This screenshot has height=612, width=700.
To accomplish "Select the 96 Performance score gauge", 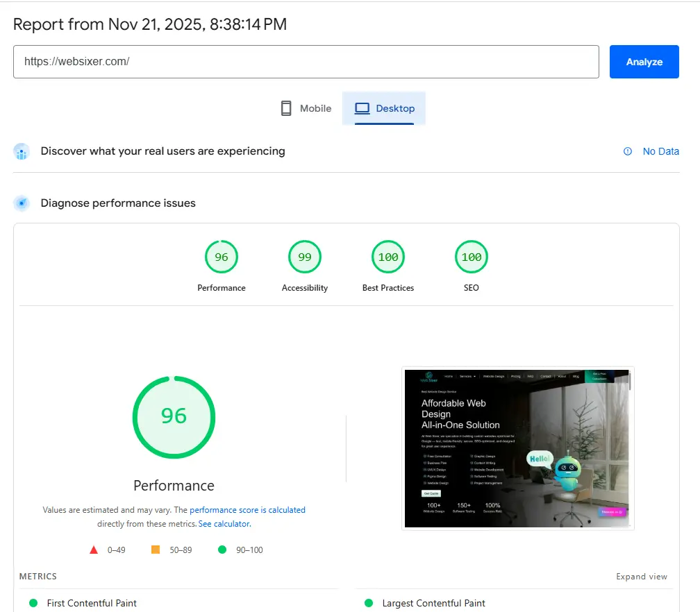I will (x=222, y=257).
